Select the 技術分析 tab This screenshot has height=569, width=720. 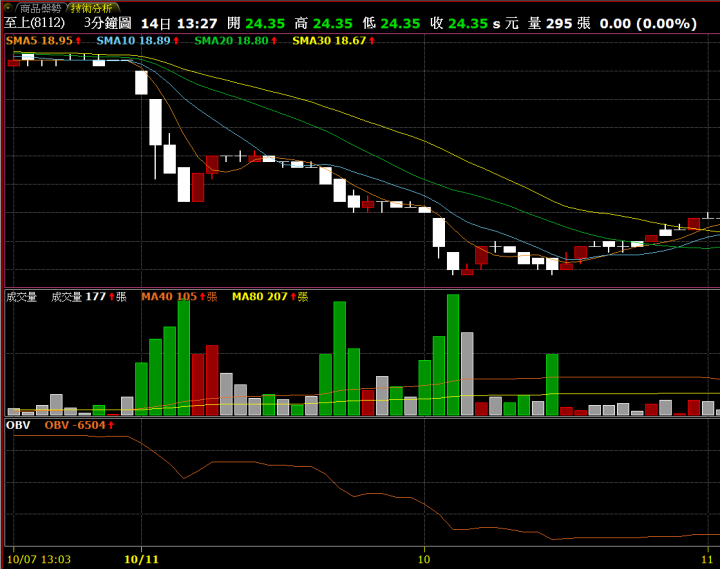(92, 8)
